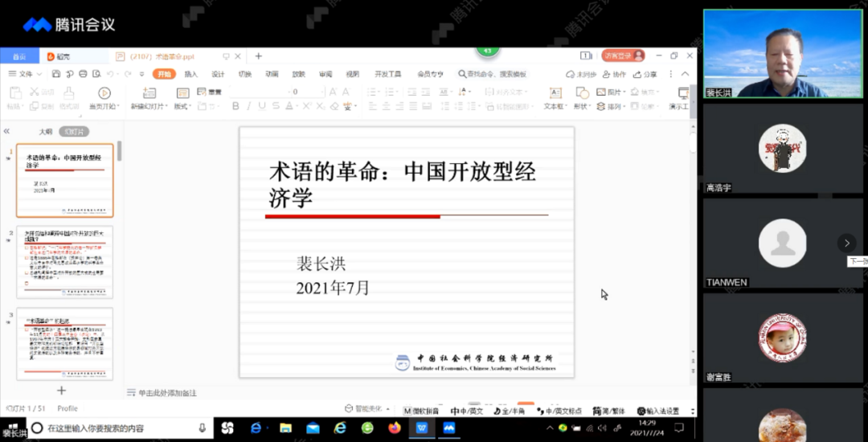Switch to the 设计 design tab
The width and height of the screenshot is (868, 442).
(x=218, y=74)
